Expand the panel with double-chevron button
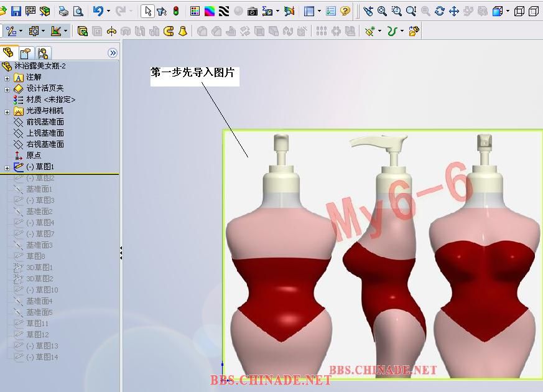Image resolution: width=543 pixels, height=392 pixels. 113,53
